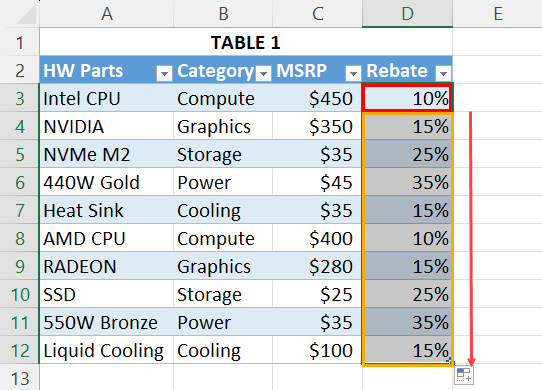Select row 6 header

coord(19,182)
